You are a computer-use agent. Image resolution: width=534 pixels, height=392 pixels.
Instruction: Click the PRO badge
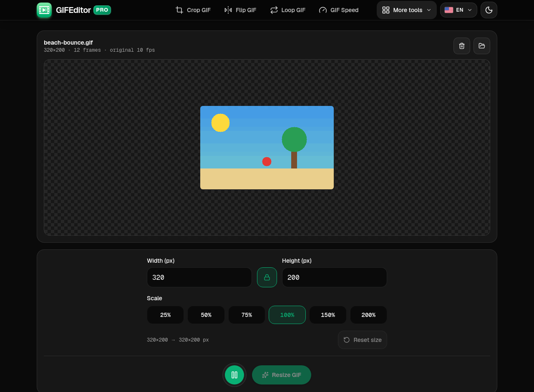[x=102, y=10]
